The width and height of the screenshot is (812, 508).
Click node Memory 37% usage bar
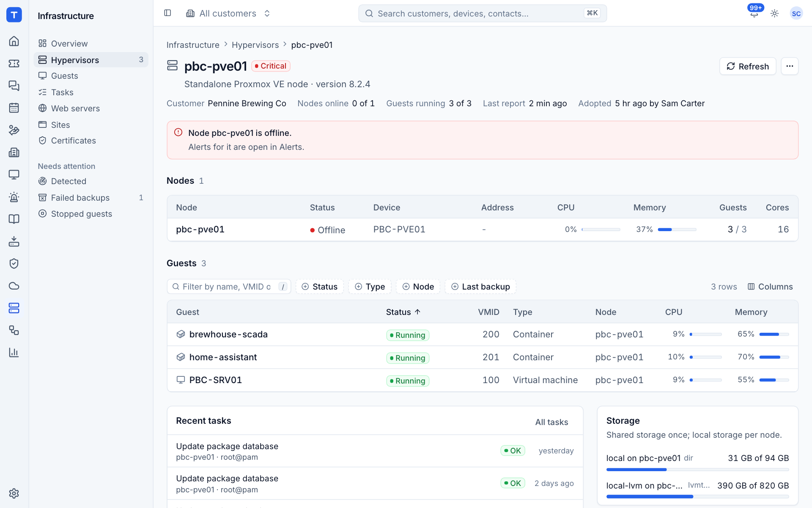click(x=677, y=229)
